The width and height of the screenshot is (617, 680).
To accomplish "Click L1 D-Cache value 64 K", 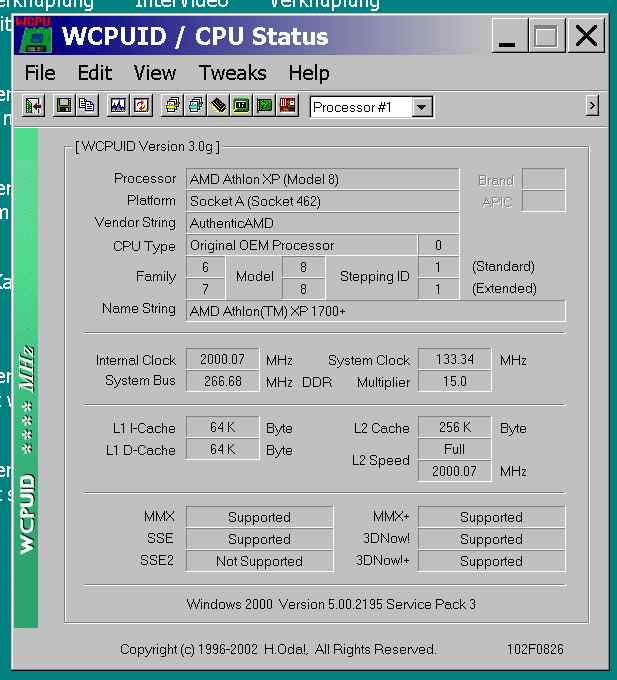I will pyautogui.click(x=222, y=449).
